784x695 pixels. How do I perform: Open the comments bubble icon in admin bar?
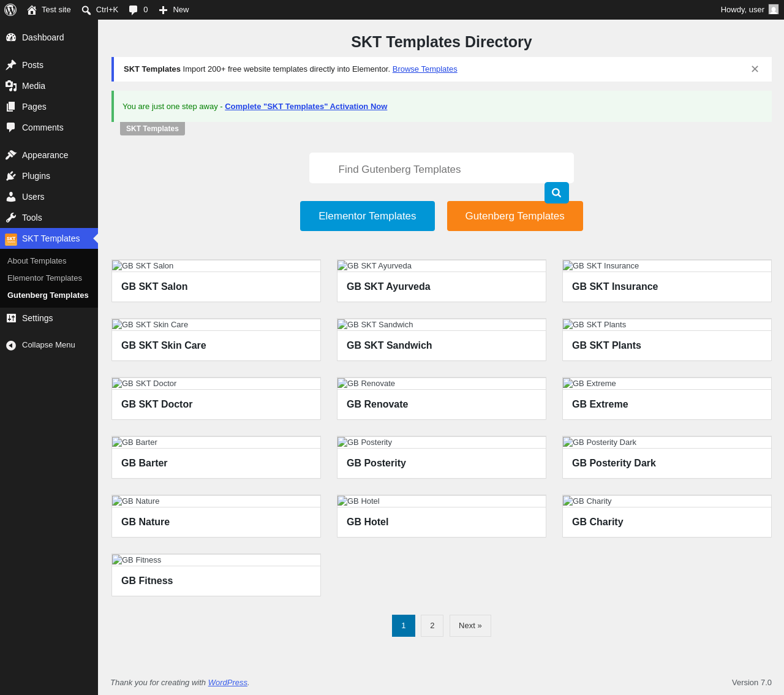(x=133, y=10)
